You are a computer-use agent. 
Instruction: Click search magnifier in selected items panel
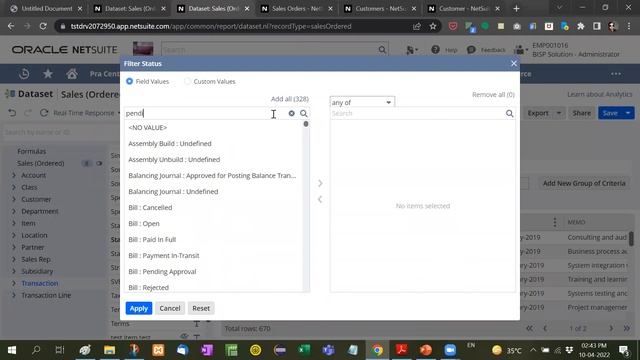pos(509,113)
